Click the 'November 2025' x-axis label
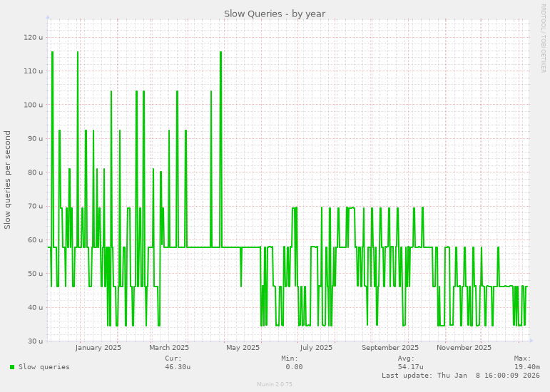This screenshot has height=392, width=550. point(464,348)
